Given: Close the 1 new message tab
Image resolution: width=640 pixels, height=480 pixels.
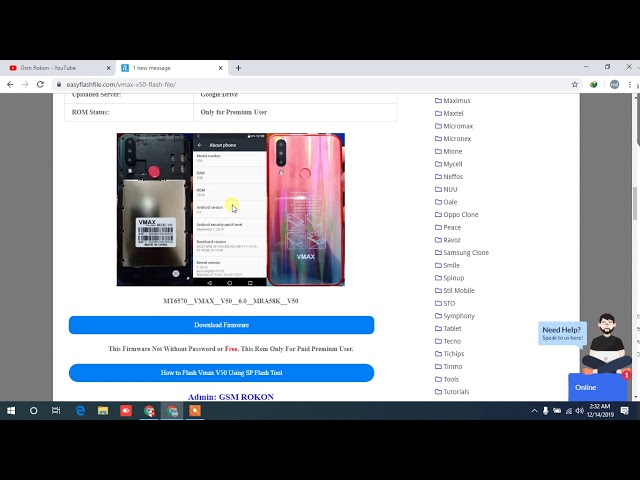Looking at the screenshot, I should point(221,68).
